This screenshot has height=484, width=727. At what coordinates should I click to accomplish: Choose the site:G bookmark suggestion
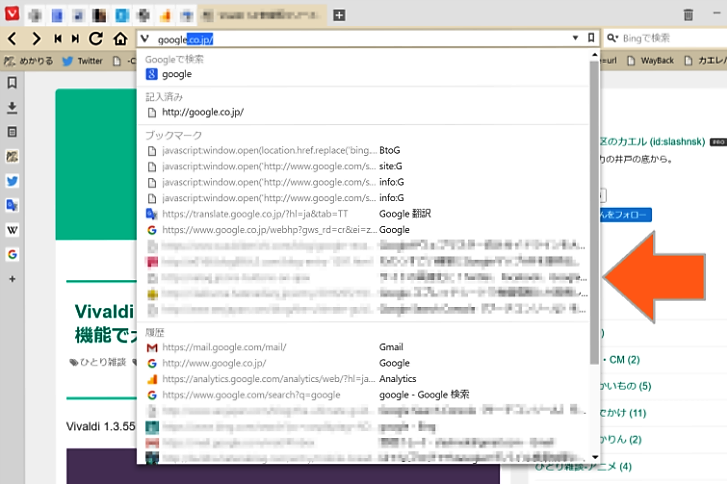click(x=363, y=166)
